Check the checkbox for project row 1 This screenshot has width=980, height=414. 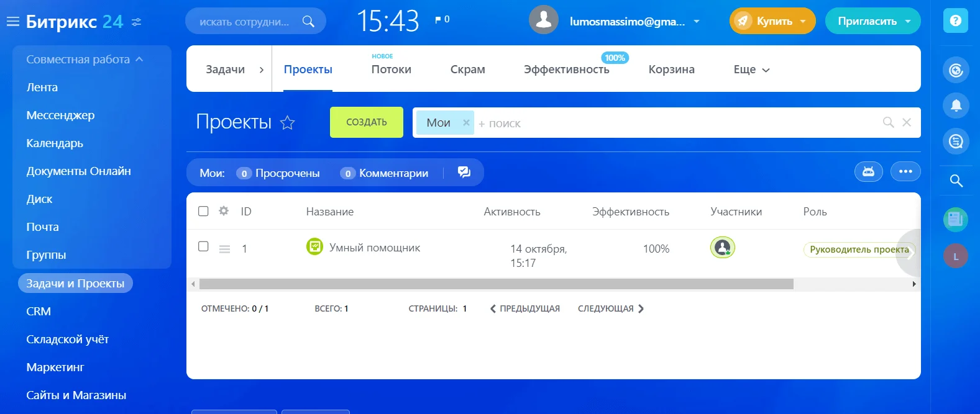point(203,246)
